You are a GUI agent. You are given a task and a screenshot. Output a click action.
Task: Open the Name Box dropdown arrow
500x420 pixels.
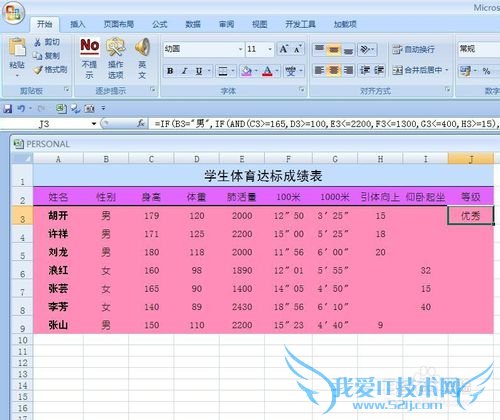94,124
